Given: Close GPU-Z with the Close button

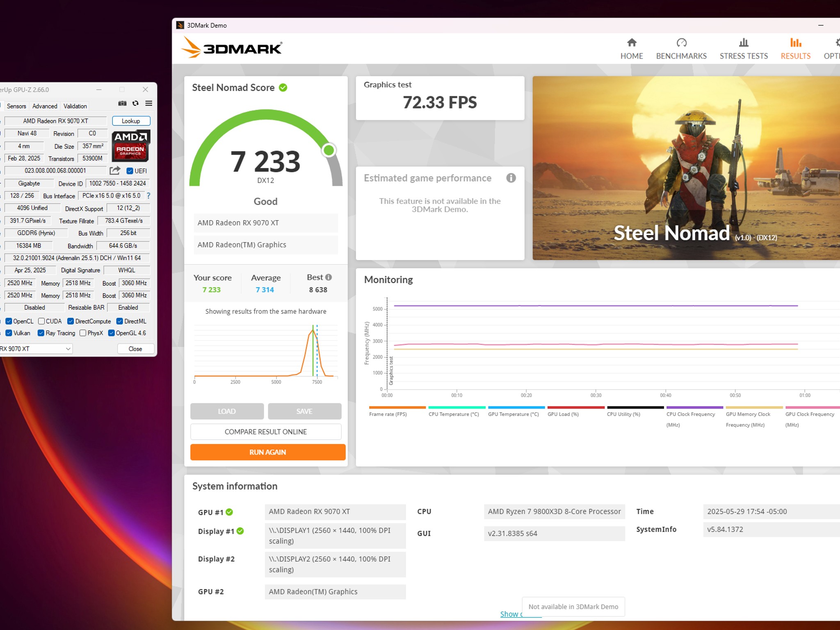Looking at the screenshot, I should pyautogui.click(x=135, y=349).
